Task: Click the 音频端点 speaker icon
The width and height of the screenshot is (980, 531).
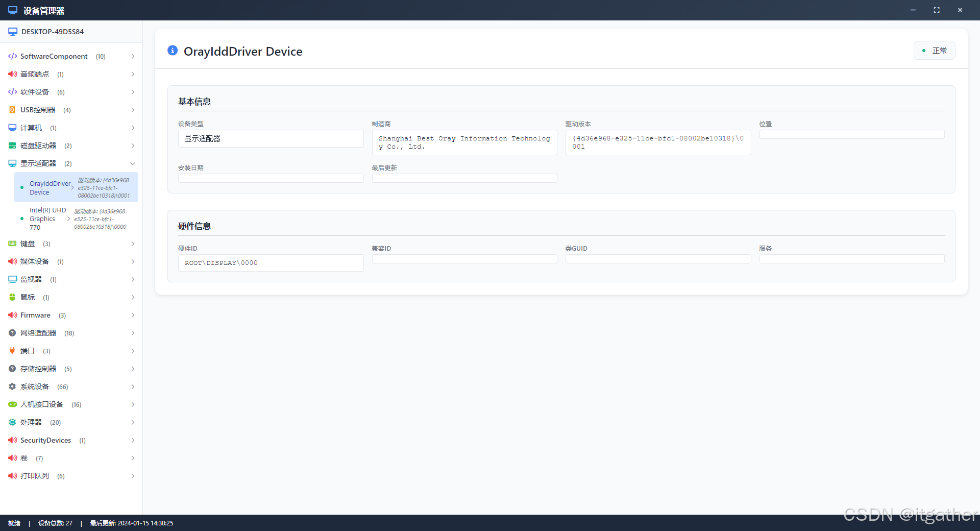Action: [12, 74]
